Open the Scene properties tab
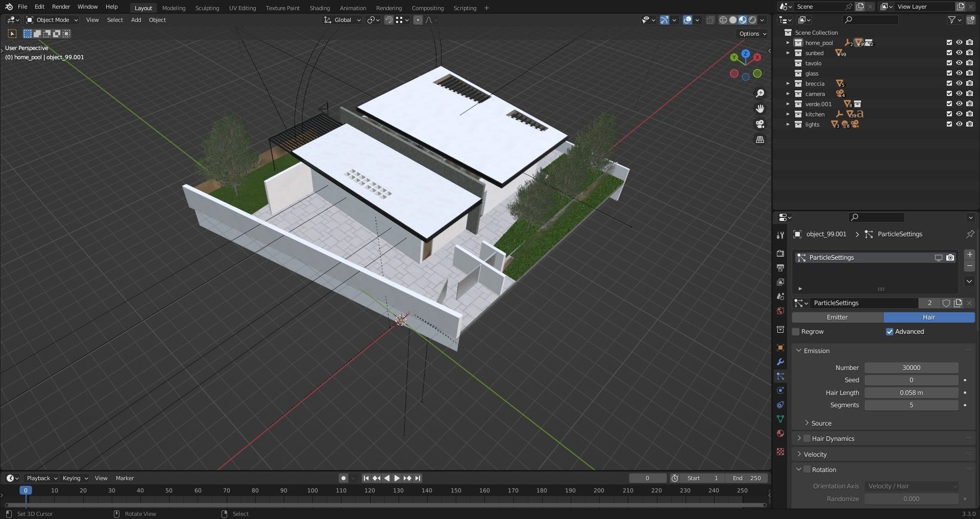 point(780,296)
